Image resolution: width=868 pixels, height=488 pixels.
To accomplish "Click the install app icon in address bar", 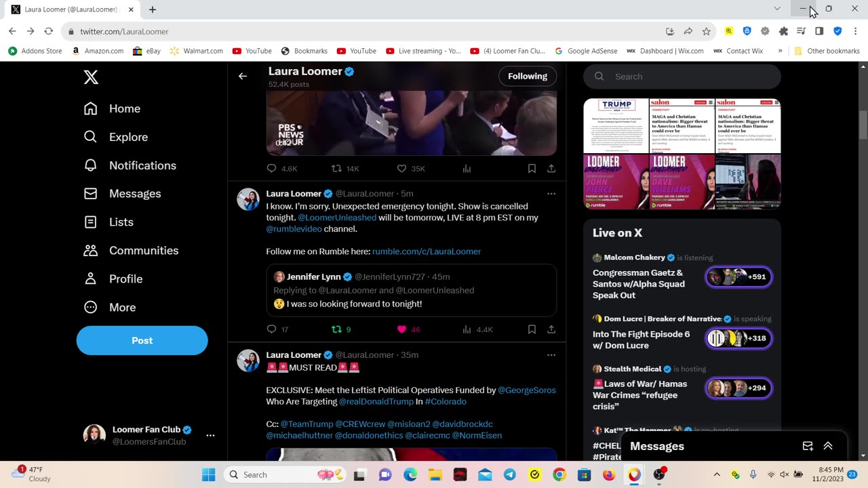I will pyautogui.click(x=670, y=31).
